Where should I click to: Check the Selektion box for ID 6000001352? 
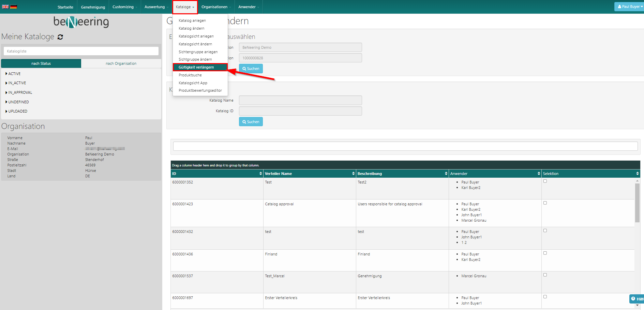[x=545, y=181]
